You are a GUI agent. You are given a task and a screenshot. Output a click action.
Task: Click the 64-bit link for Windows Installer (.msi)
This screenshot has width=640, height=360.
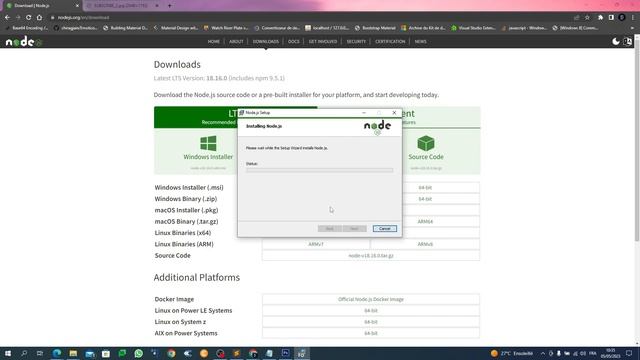[425, 188]
